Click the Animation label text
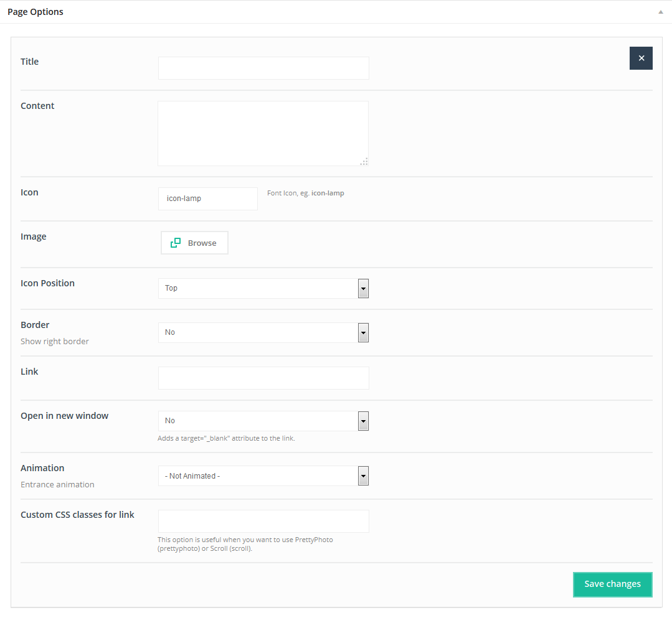The image size is (672, 628). (x=42, y=468)
